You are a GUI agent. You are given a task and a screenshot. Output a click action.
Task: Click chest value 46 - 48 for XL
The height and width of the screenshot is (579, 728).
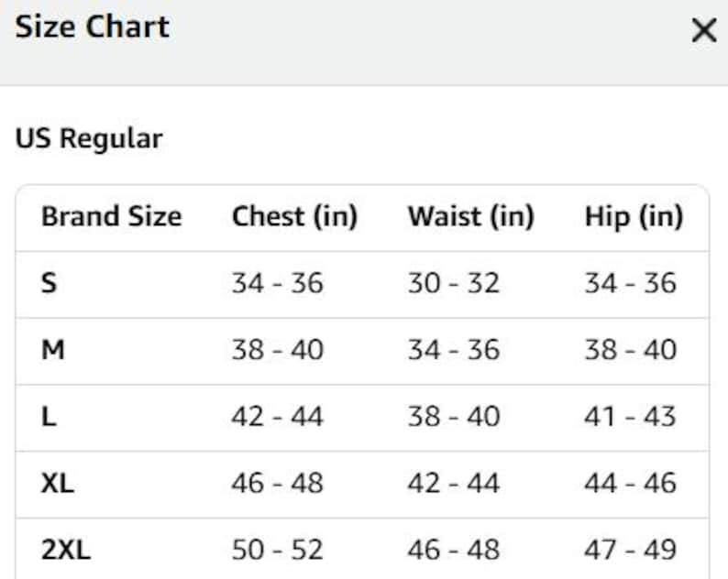coord(278,483)
